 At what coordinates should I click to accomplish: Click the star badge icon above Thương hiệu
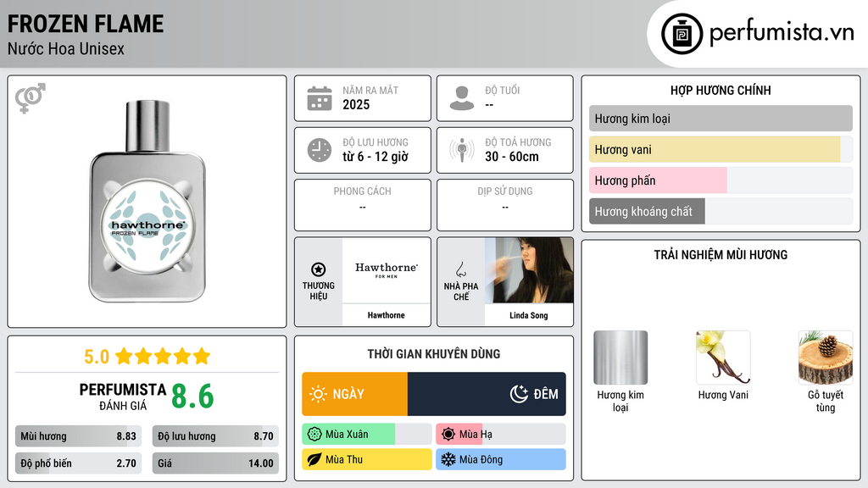point(319,269)
